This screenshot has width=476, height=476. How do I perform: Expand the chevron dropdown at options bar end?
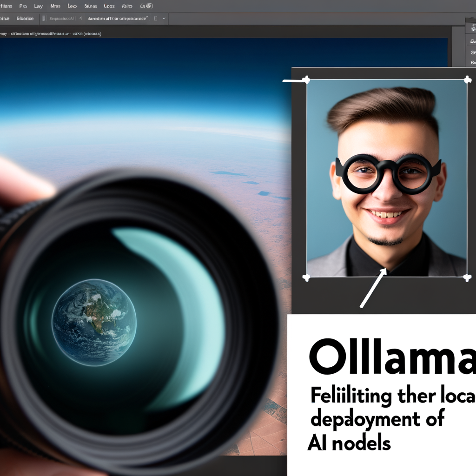164,19
